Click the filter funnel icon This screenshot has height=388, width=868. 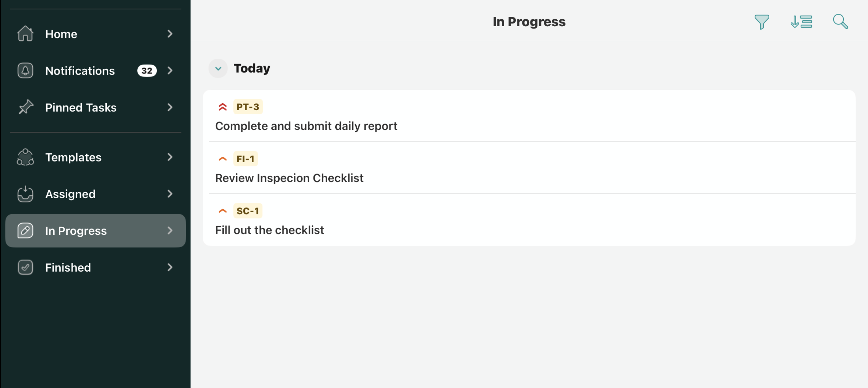point(762,22)
